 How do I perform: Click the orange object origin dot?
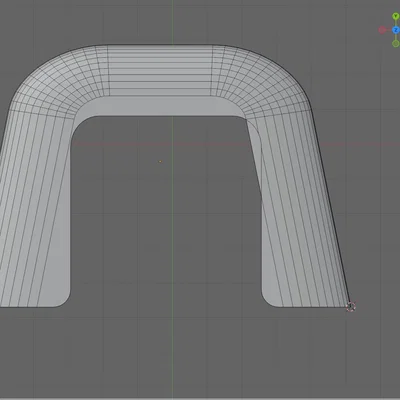pos(160,162)
